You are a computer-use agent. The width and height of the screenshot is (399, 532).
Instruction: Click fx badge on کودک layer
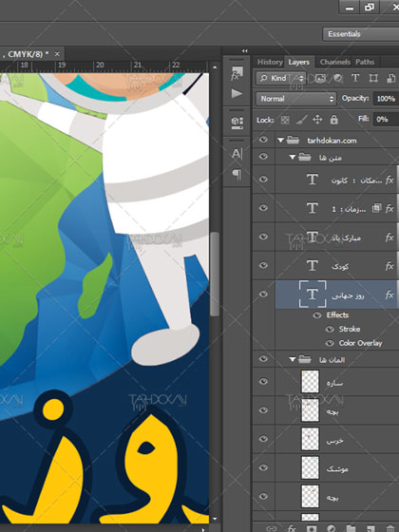pos(389,266)
